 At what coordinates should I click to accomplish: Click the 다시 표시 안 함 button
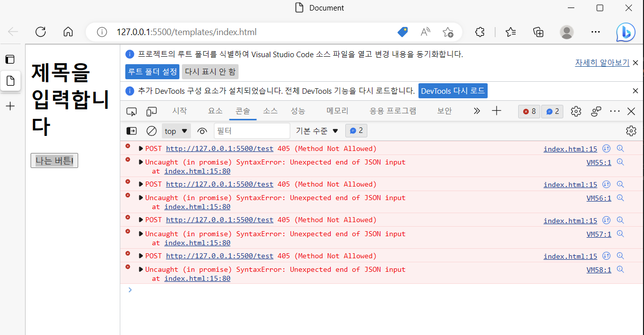[210, 71]
